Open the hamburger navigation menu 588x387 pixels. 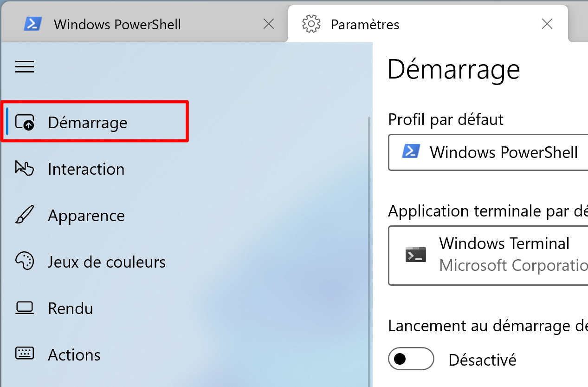click(x=25, y=67)
